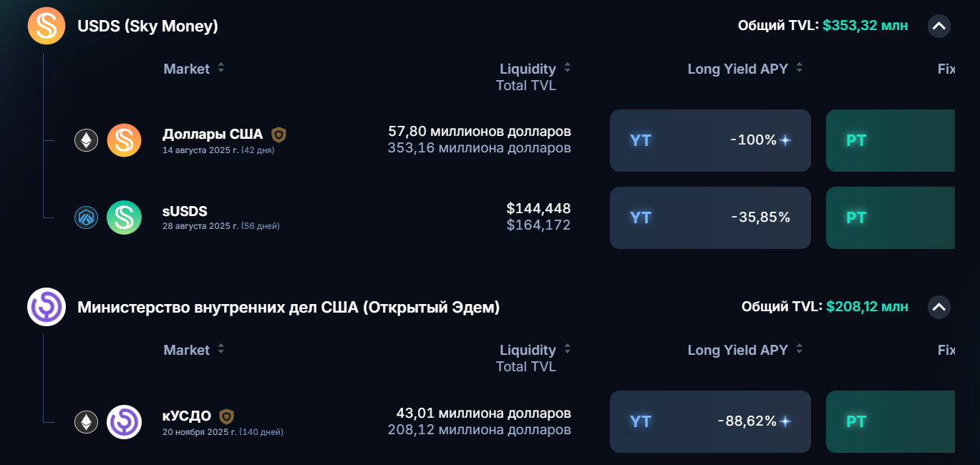Click the shield badge next to кУСДО

click(x=226, y=416)
